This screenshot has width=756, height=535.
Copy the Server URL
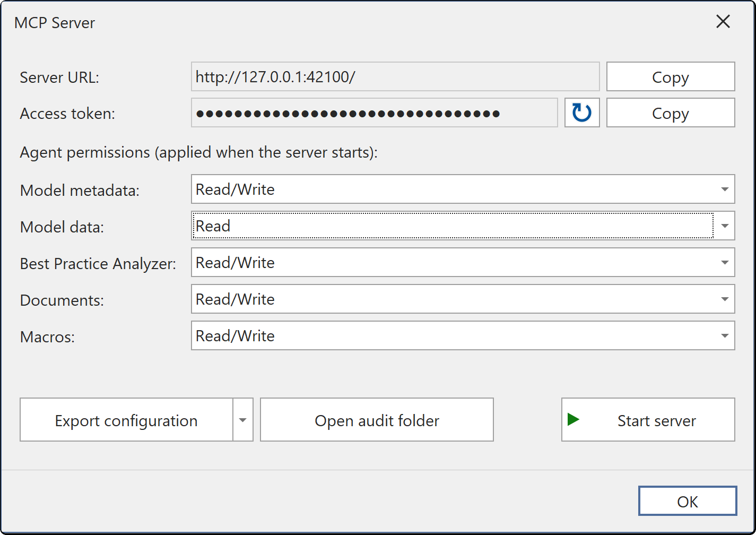click(671, 76)
